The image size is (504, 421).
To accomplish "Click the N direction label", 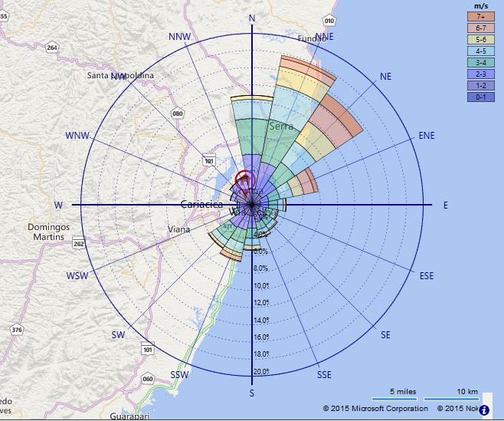I will tap(252, 18).
